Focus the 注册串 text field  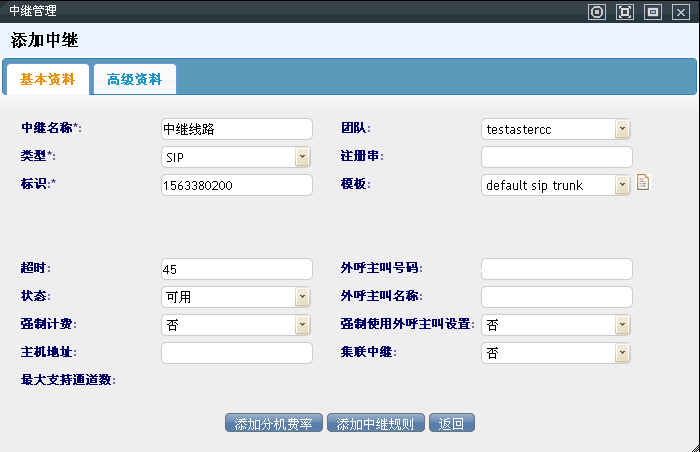(x=556, y=157)
